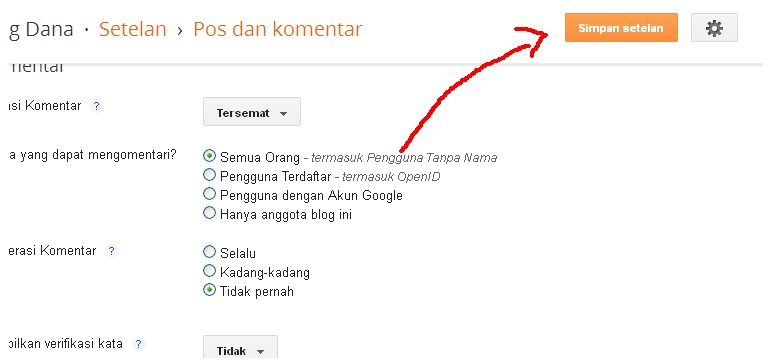The image size is (770, 363).
Task: Open help icon next to Komentar location
Action: [x=97, y=106]
